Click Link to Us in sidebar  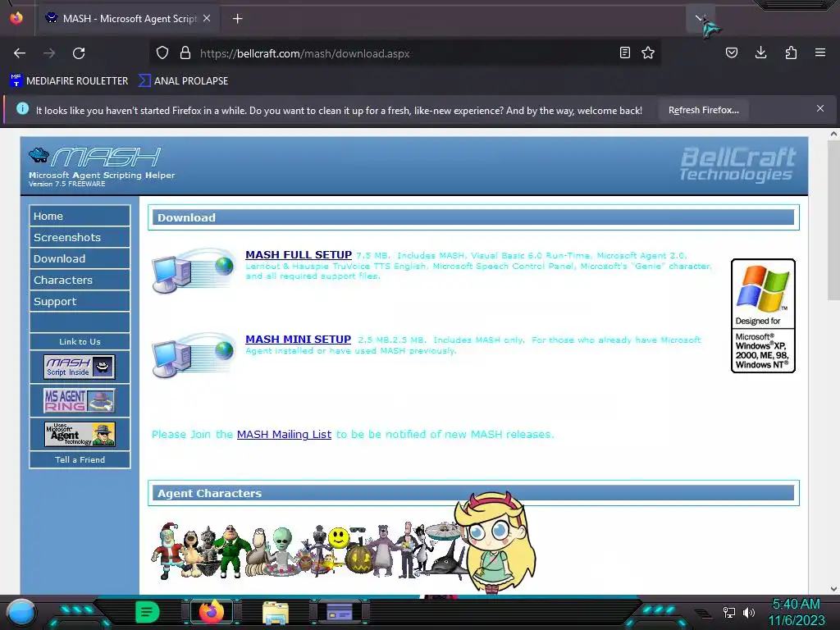80,342
